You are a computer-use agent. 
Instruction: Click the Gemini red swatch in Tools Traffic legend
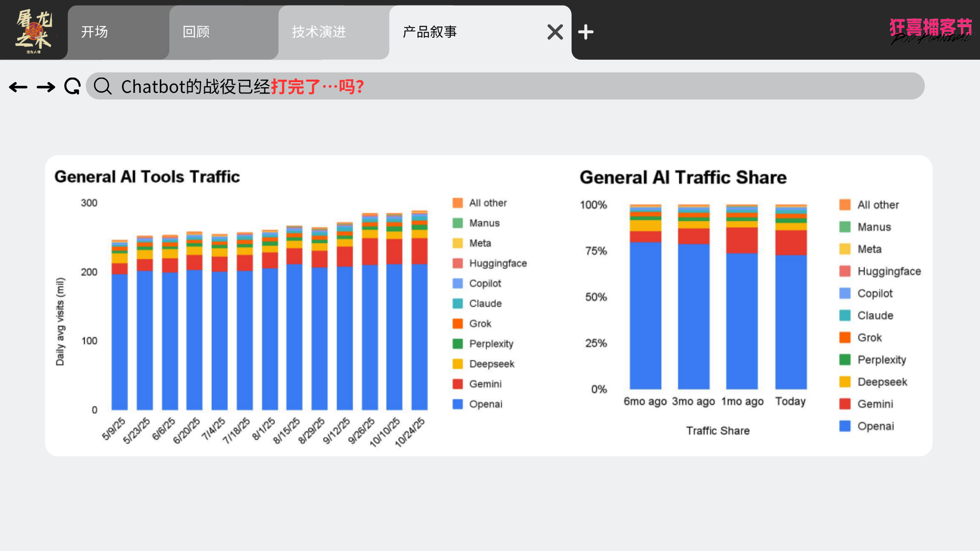point(457,384)
